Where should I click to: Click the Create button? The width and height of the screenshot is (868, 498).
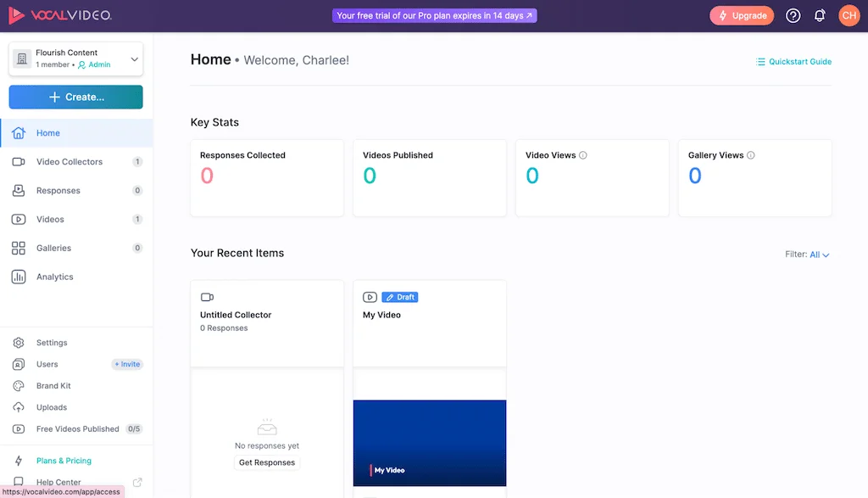(75, 97)
